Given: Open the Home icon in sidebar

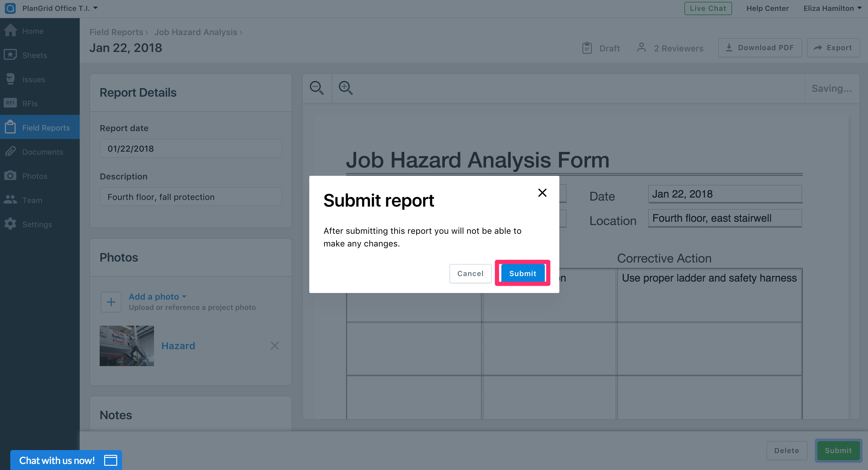Looking at the screenshot, I should 11,30.
